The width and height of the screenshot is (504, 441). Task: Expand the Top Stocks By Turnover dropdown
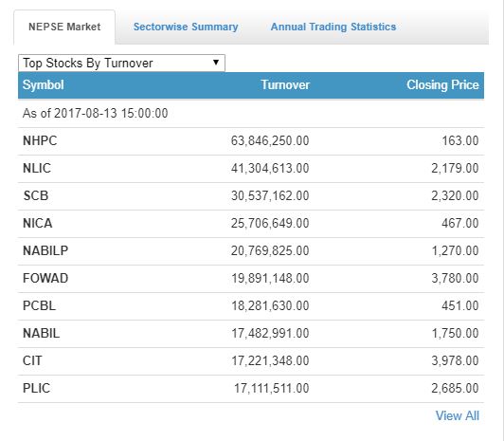[121, 63]
